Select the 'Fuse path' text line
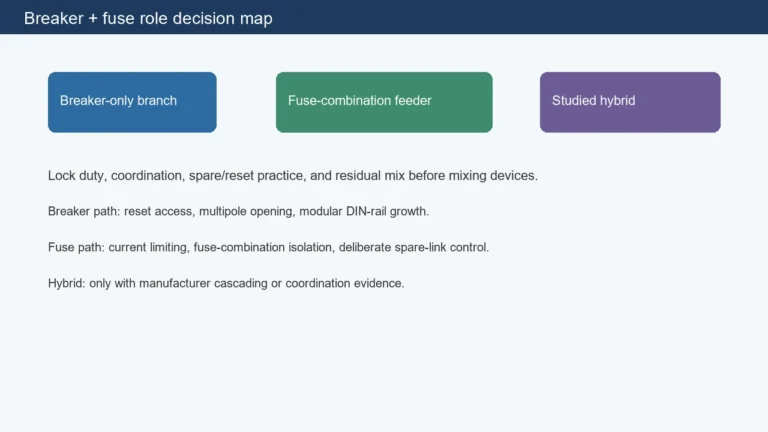Screen dimensions: 768x432 [268, 247]
